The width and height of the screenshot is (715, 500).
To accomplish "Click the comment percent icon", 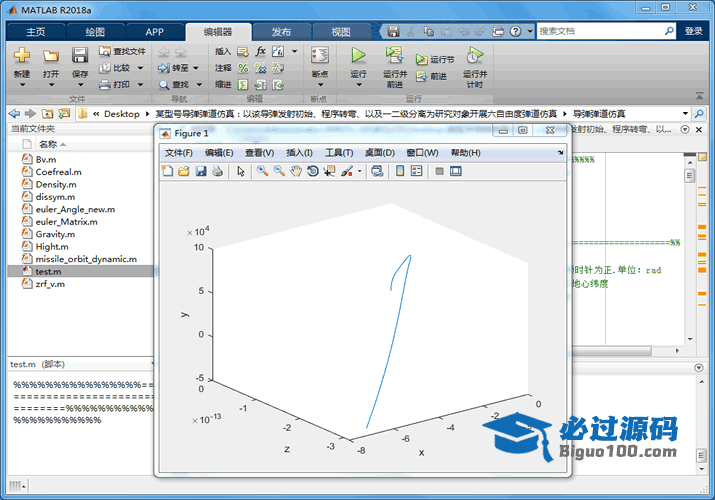I will (x=243, y=68).
